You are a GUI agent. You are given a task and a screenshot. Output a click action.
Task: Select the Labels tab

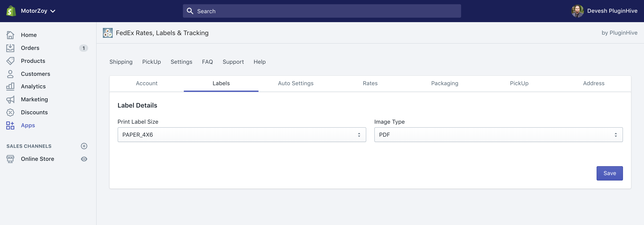tap(221, 83)
